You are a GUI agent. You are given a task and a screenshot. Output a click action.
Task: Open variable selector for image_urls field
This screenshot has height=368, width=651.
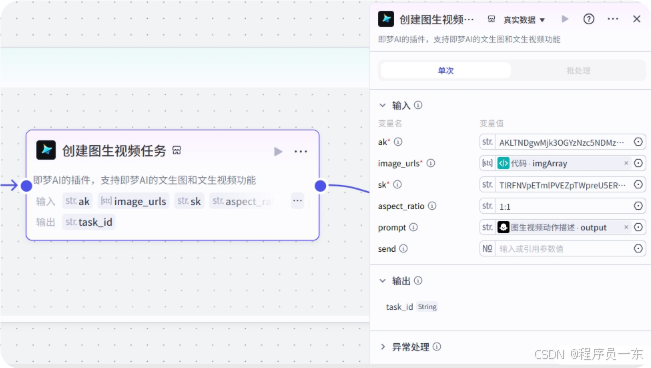click(x=639, y=163)
